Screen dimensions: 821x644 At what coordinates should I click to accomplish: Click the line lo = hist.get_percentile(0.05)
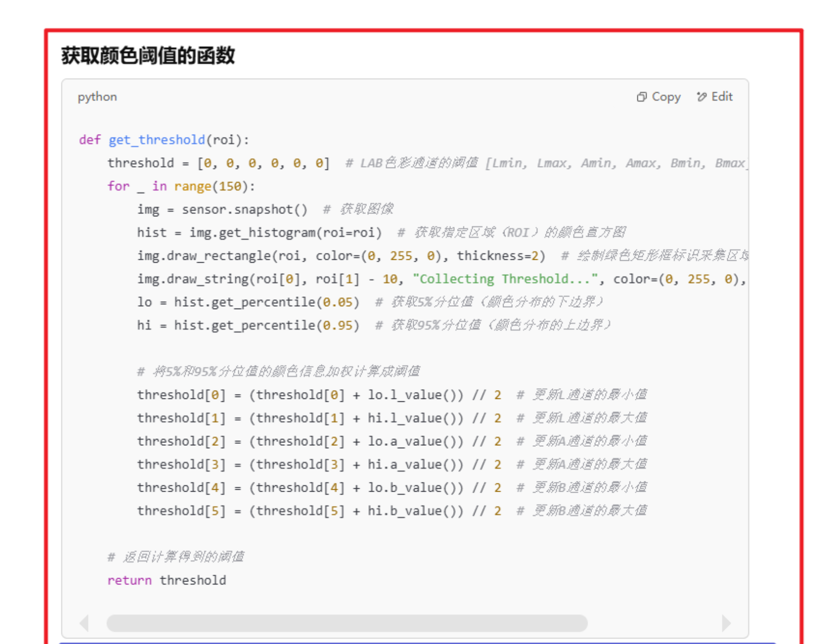pyautogui.click(x=248, y=302)
